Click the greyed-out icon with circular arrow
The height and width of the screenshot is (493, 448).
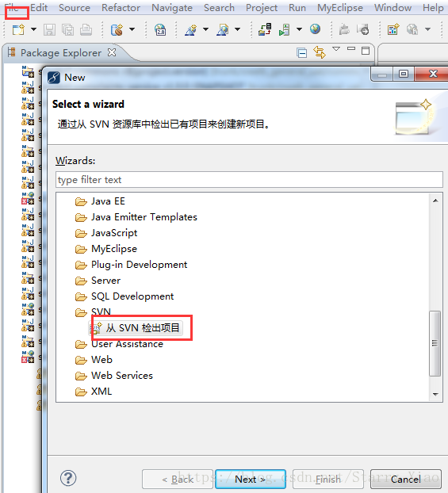tap(362, 30)
